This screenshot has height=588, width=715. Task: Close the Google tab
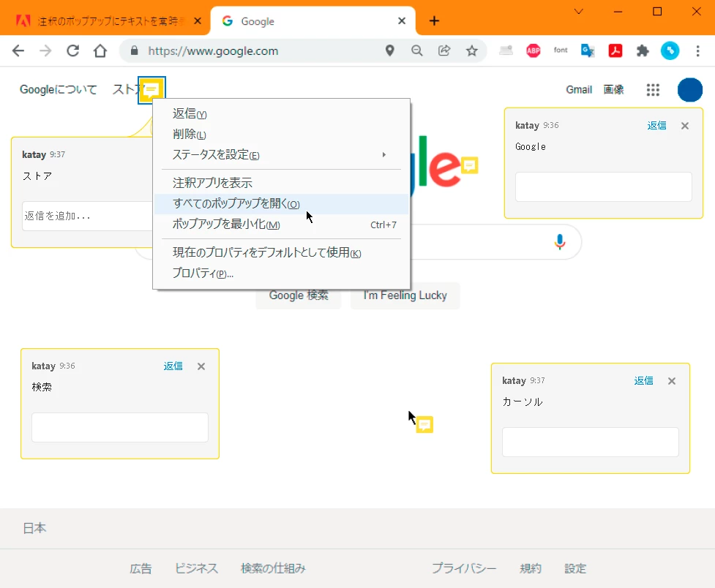tap(402, 21)
